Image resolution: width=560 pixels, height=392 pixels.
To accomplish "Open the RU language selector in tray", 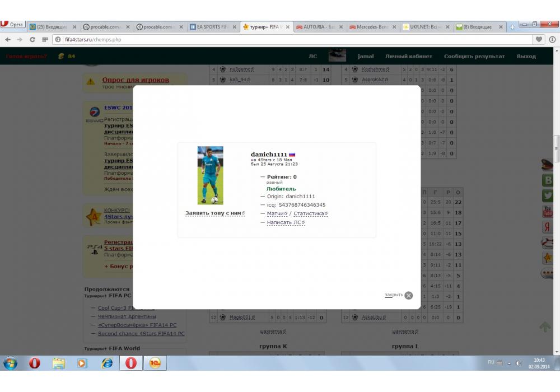I will pyautogui.click(x=491, y=362).
